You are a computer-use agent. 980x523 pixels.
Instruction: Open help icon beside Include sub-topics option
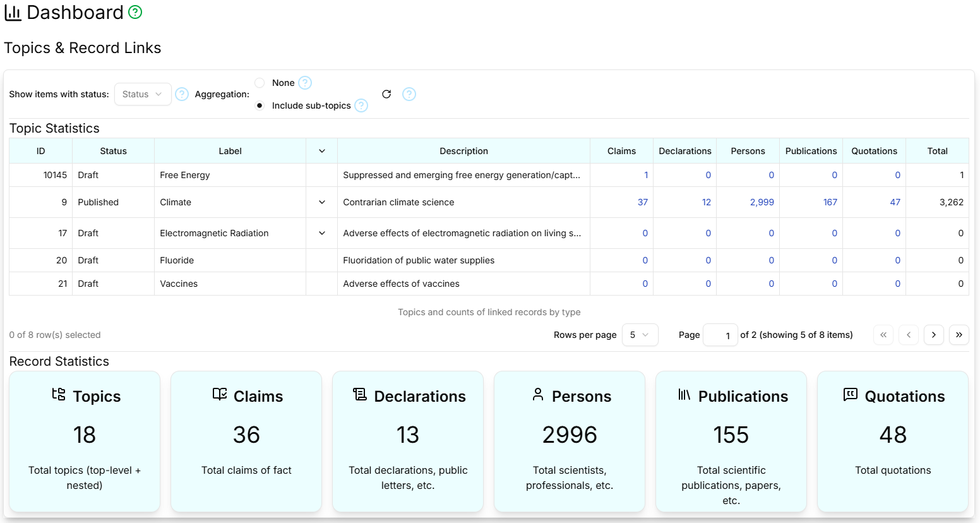pos(361,105)
